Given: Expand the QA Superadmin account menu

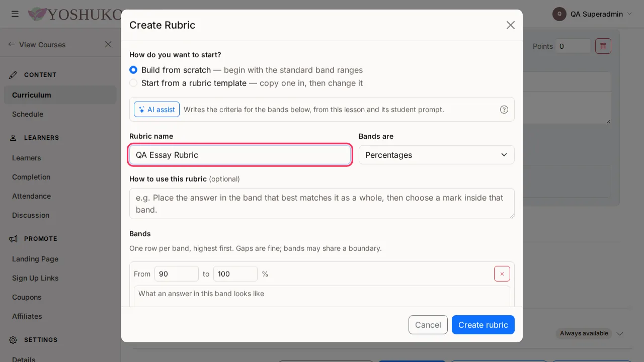Looking at the screenshot, I should [629, 14].
